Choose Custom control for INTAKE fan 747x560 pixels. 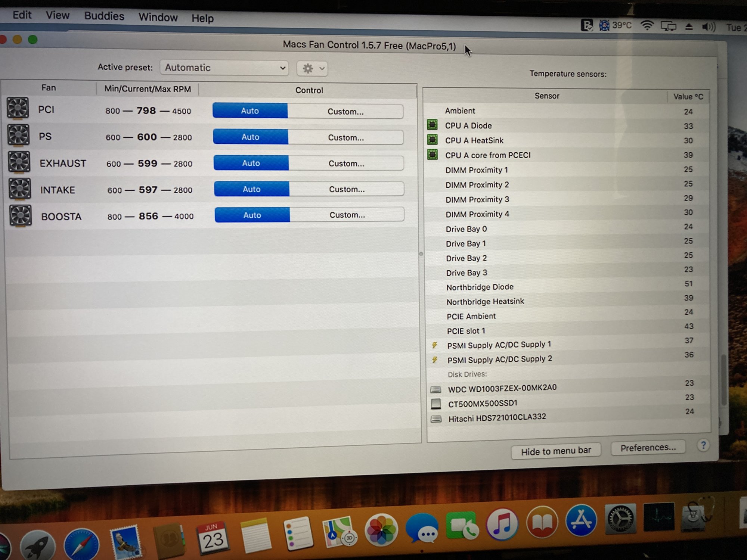tap(347, 189)
